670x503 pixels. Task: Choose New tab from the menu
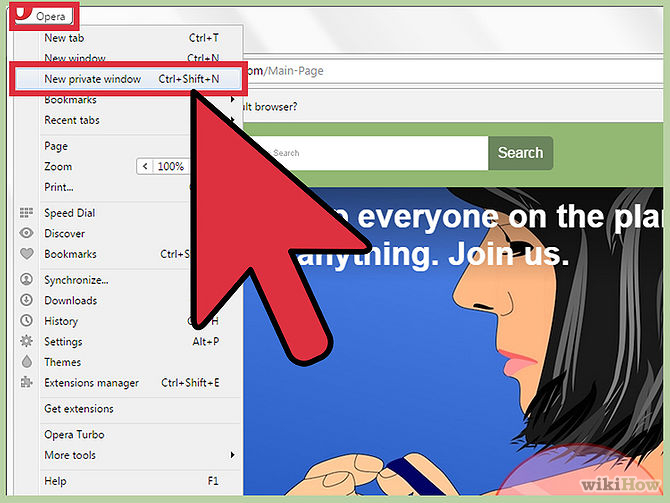[x=64, y=38]
